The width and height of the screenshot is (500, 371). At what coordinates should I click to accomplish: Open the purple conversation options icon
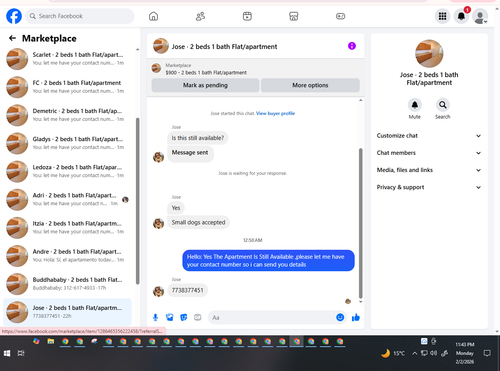[352, 46]
